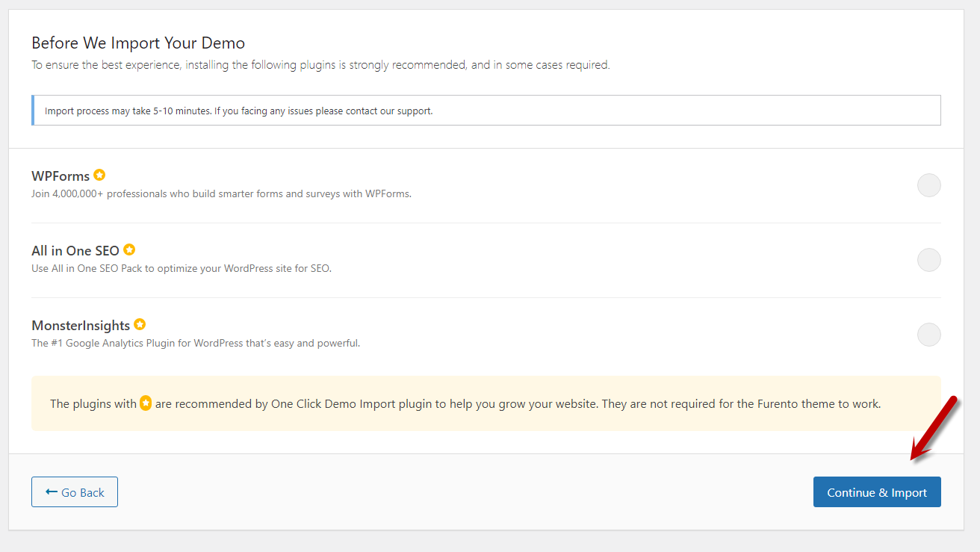Click the star icon inside the yellow notice

146,403
